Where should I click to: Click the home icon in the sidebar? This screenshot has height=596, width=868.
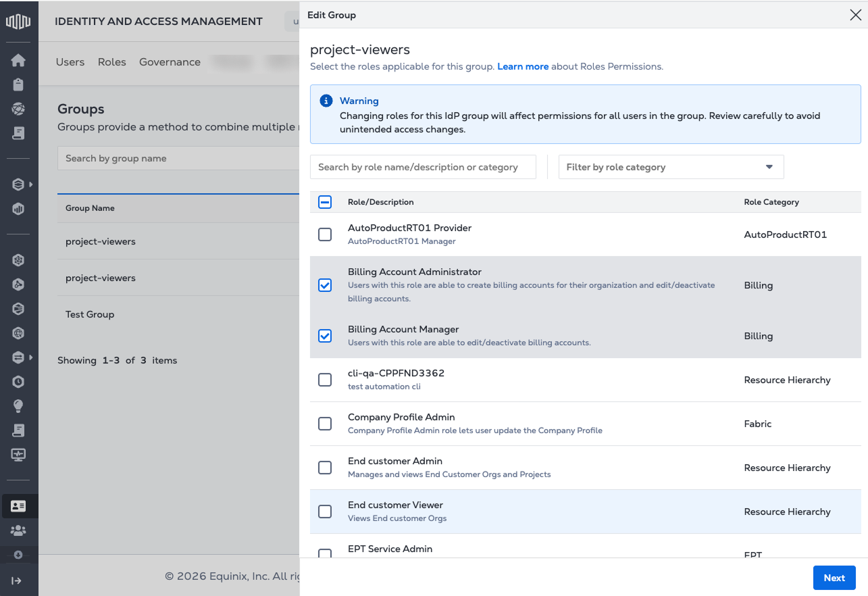(18, 60)
